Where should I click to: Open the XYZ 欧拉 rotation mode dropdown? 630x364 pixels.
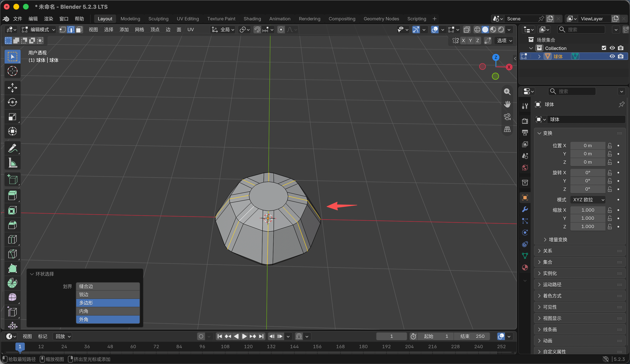[588, 200]
